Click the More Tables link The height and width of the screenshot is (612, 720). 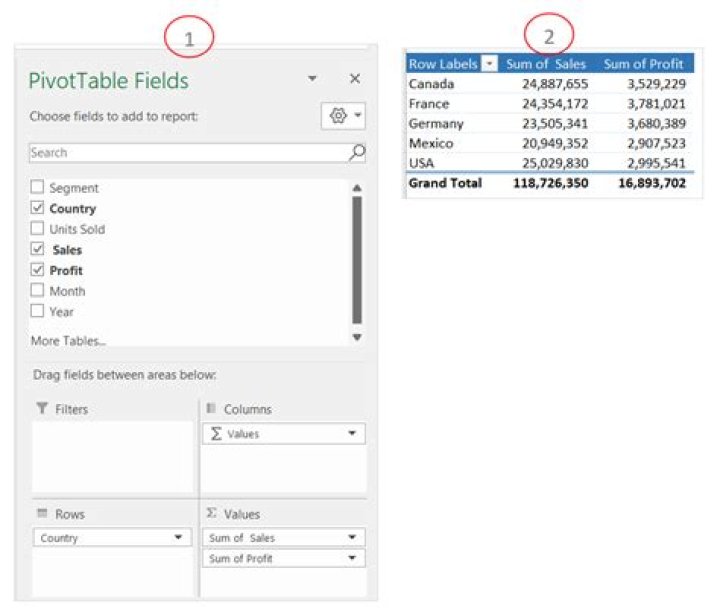click(68, 341)
